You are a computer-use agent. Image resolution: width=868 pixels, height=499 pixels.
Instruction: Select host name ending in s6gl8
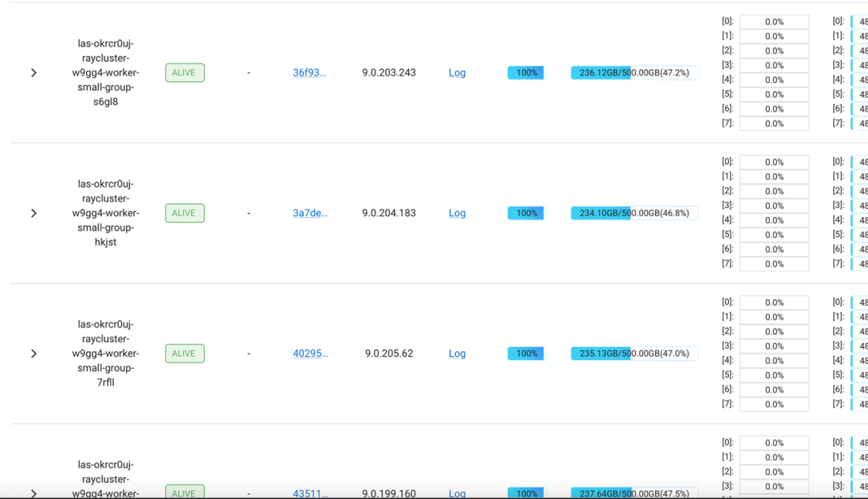click(106, 72)
